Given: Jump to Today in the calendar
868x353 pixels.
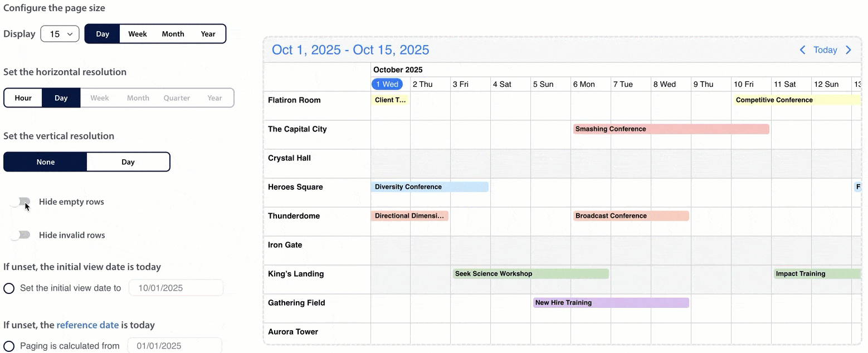Looking at the screenshot, I should (825, 50).
